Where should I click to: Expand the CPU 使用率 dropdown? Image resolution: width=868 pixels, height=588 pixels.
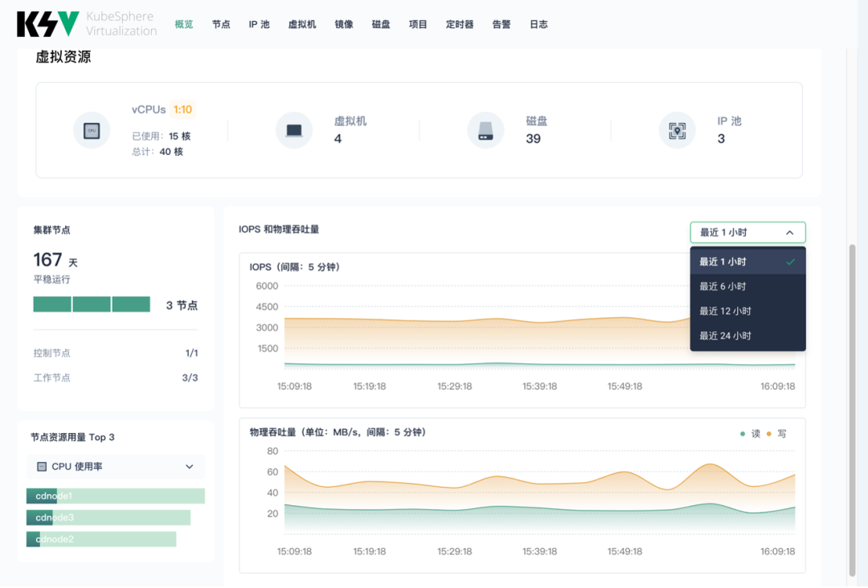tap(115, 467)
